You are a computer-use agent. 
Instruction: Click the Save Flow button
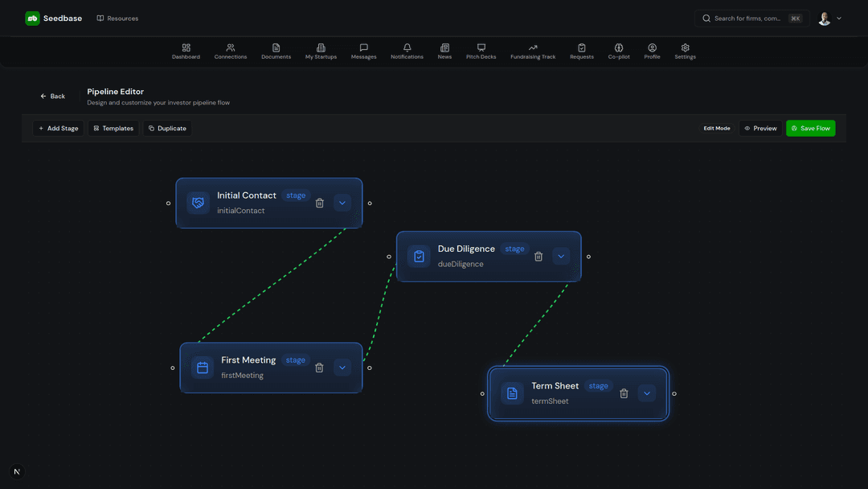[x=810, y=128]
